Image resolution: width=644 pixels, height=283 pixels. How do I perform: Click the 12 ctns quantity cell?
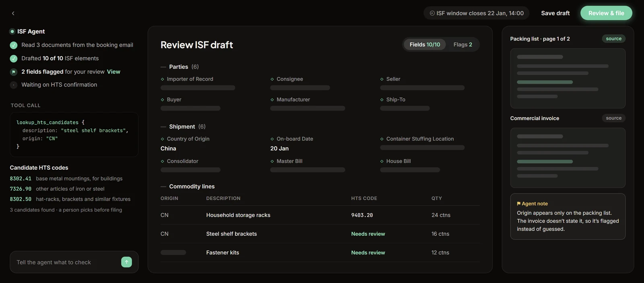[x=440, y=252]
